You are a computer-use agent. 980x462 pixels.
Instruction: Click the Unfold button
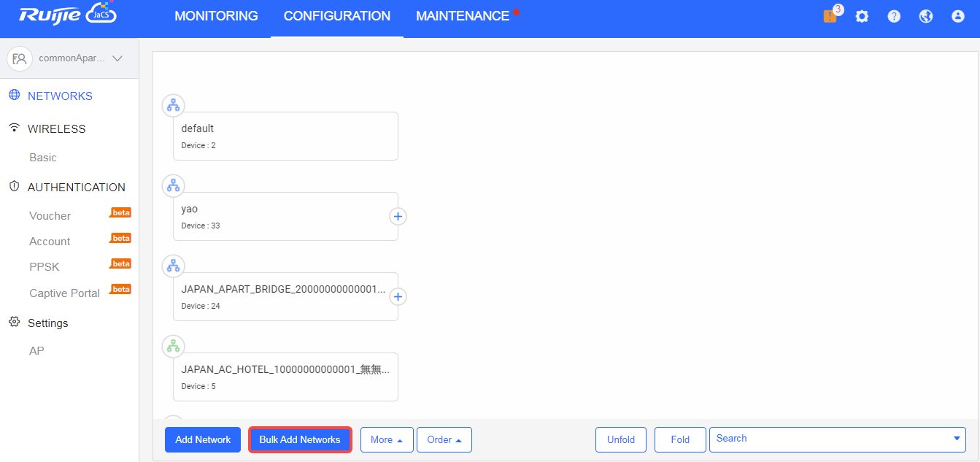[621, 440]
